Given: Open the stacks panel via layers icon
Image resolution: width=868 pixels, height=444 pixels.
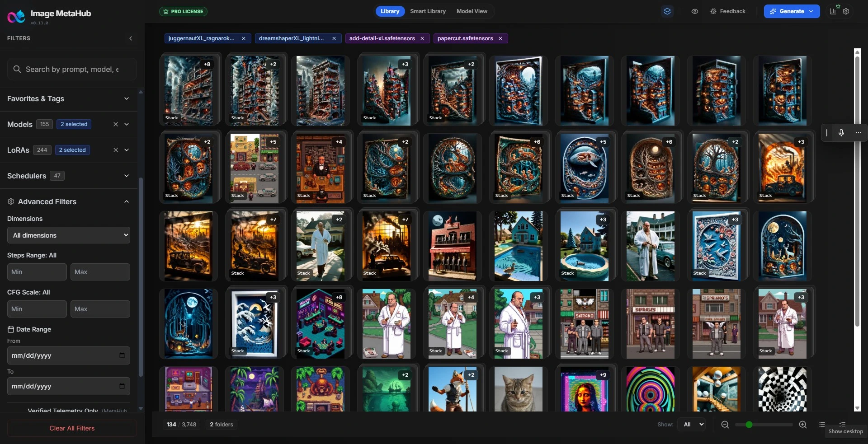Looking at the screenshot, I should coord(667,11).
